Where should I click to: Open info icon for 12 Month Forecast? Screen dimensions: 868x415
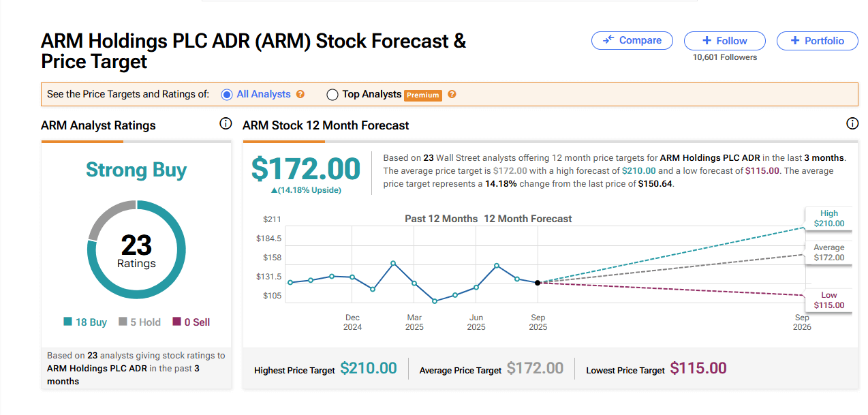pos(852,124)
